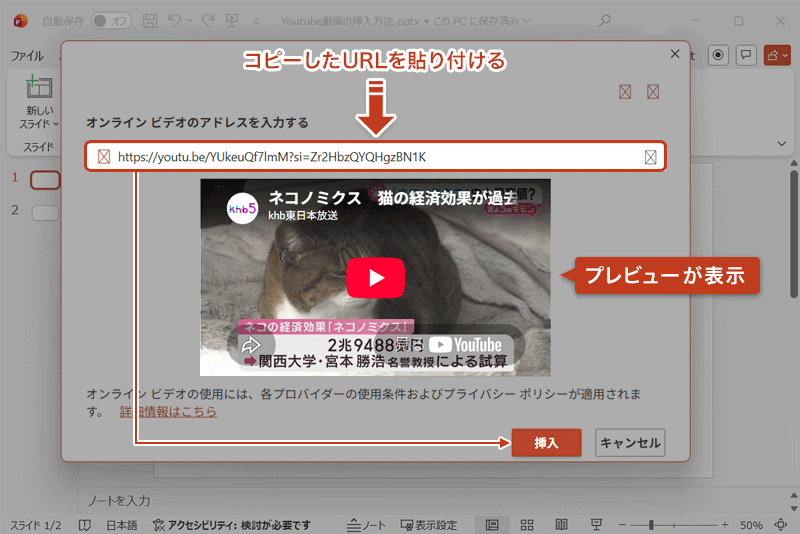
Task: Click the spell check book icon in status bar
Action: [85, 525]
